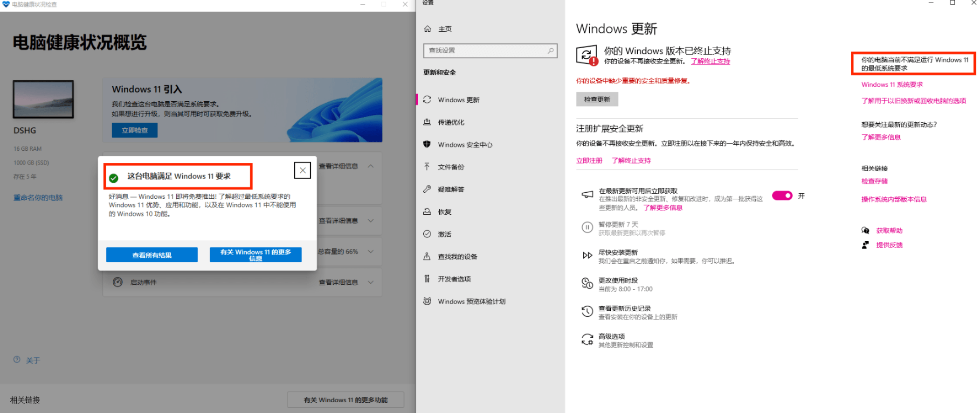Click the Windows 更新 sync icon in the sidebar

click(x=427, y=99)
